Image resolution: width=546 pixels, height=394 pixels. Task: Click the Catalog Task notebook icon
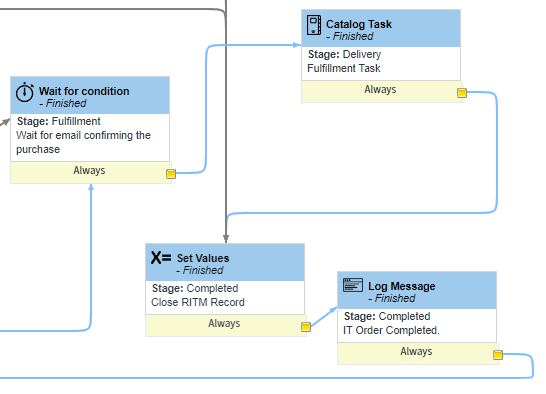[314, 25]
